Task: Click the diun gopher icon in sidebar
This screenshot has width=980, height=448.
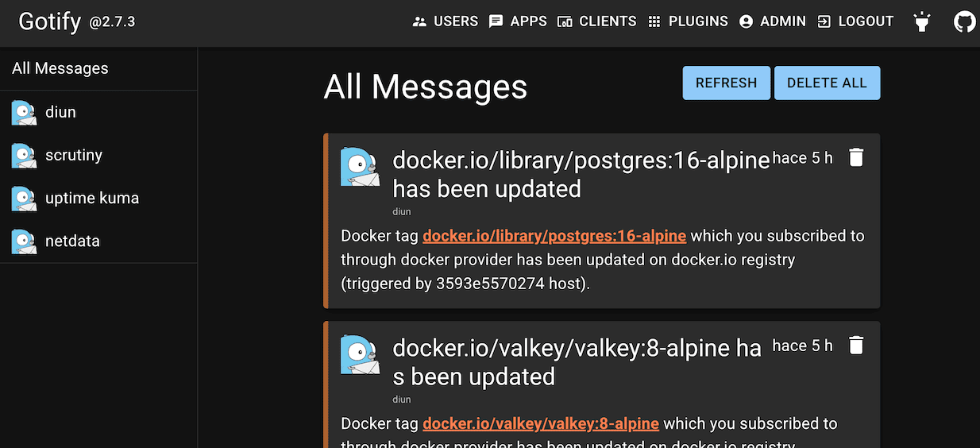Action: pos(24,113)
